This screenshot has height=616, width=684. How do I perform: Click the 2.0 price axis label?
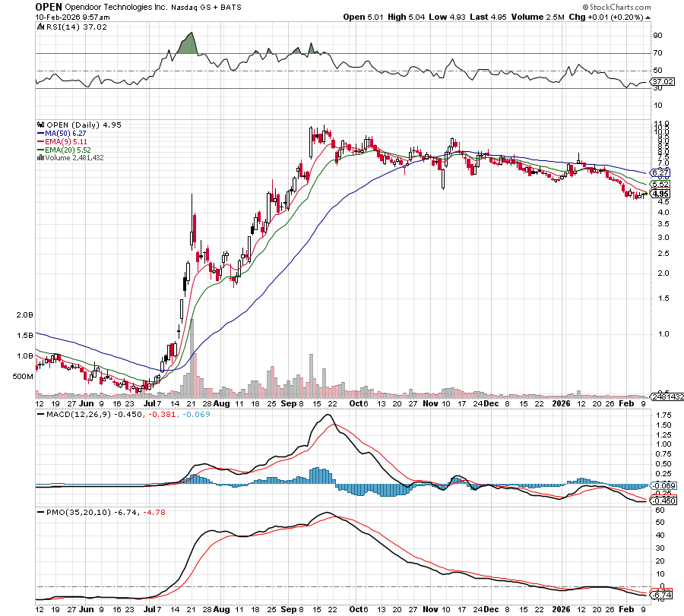coord(663,273)
